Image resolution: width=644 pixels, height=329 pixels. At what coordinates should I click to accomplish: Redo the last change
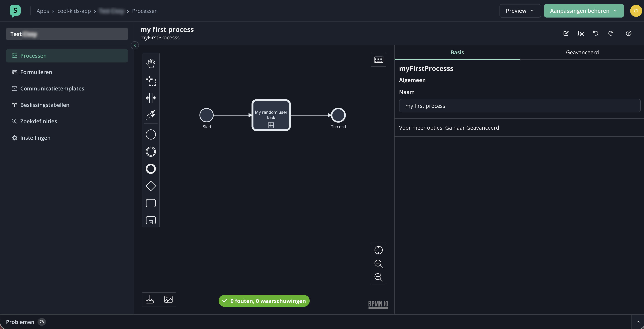click(611, 33)
